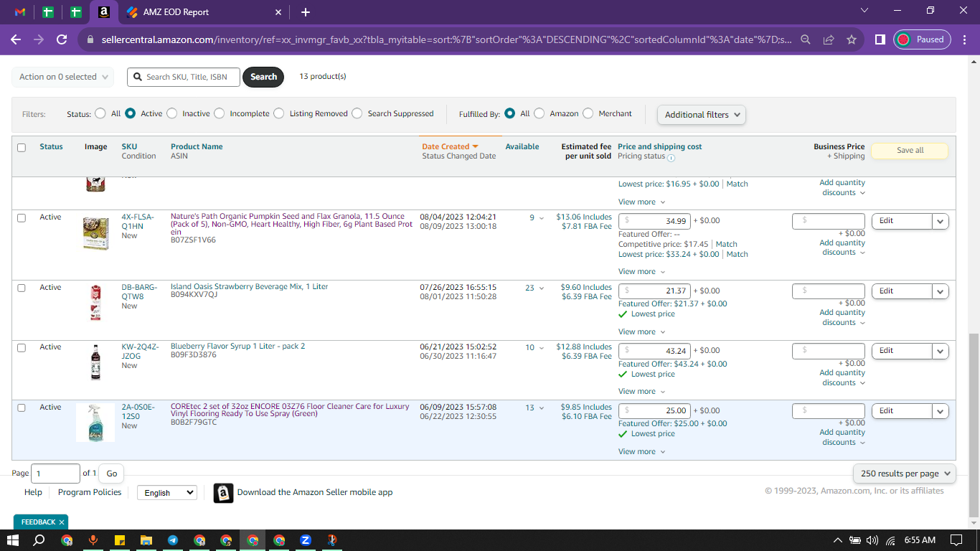Open the tab search dropdown arrow
Screen dimensions: 980x551
[x=864, y=11]
